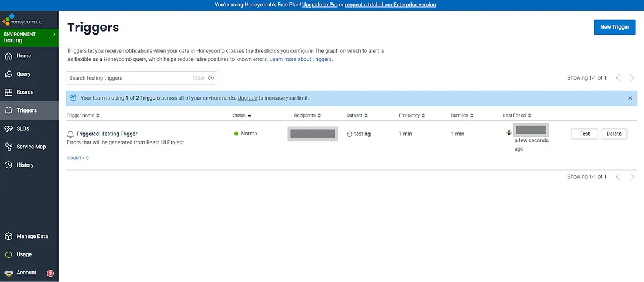Dismiss the trigger limit banner
Screen dimensions: 644x282
(630, 98)
